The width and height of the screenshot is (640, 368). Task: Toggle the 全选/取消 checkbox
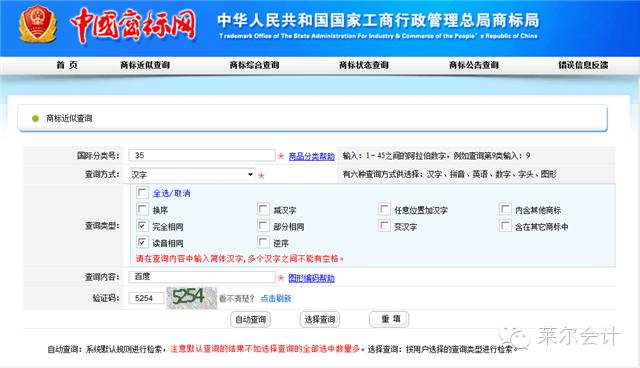(x=142, y=192)
